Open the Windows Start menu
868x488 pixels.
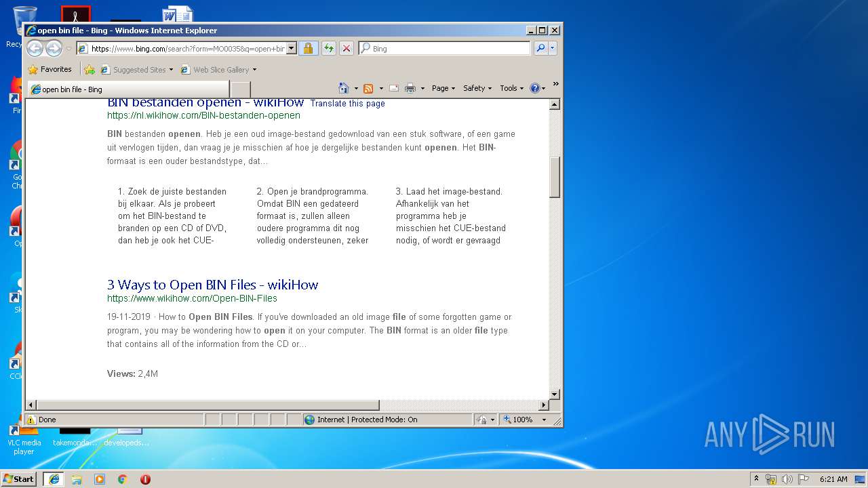(18, 479)
